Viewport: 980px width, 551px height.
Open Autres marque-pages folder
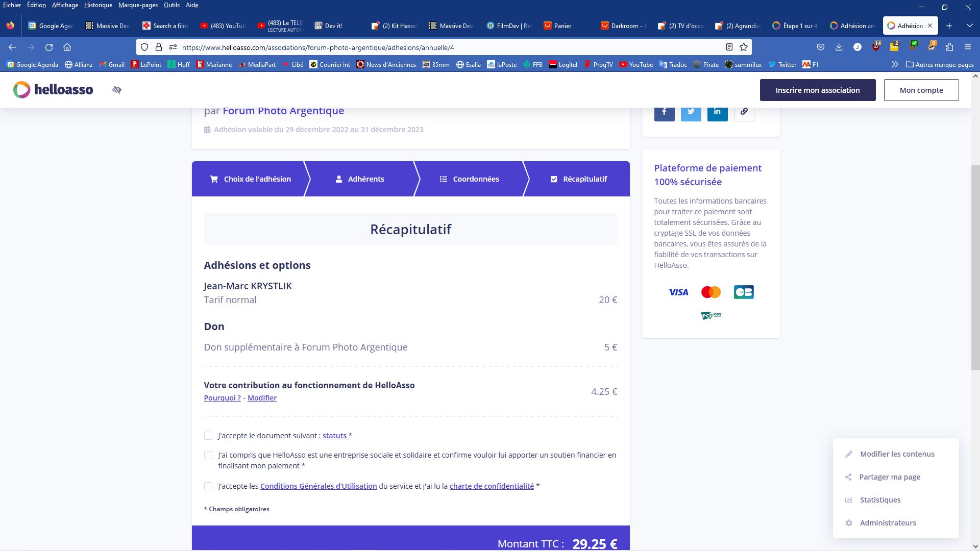(940, 64)
